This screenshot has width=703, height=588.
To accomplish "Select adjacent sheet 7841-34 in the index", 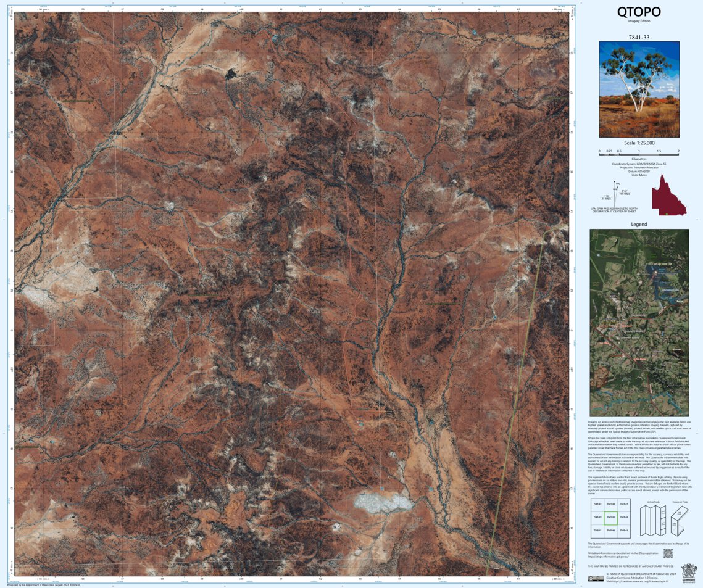I will point(611,504).
